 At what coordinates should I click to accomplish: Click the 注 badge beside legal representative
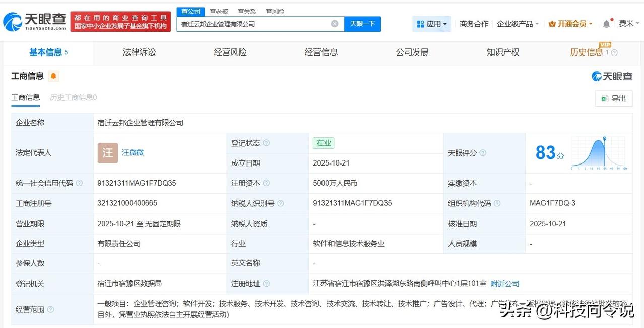[107, 153]
